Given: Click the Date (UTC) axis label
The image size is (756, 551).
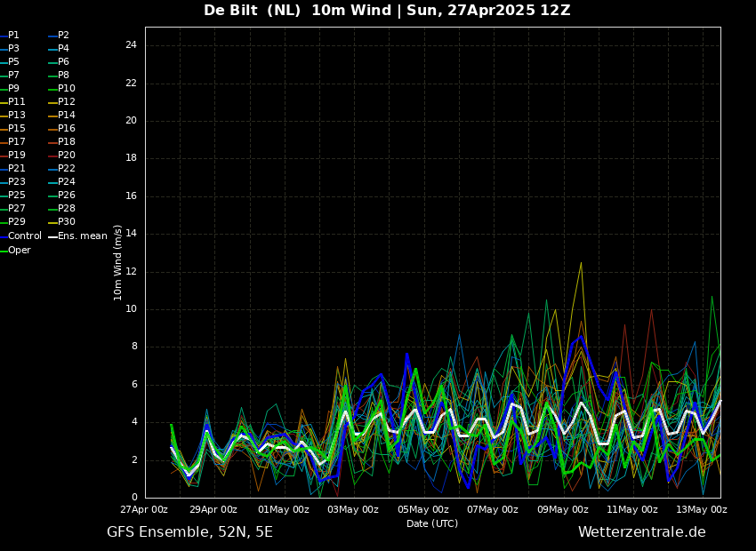Looking at the screenshot, I should pos(432,523).
